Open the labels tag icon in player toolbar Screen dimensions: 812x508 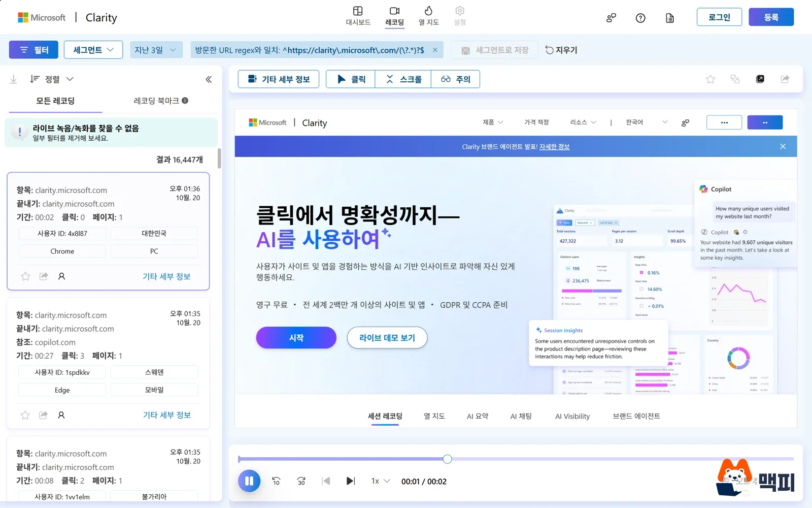[735, 79]
